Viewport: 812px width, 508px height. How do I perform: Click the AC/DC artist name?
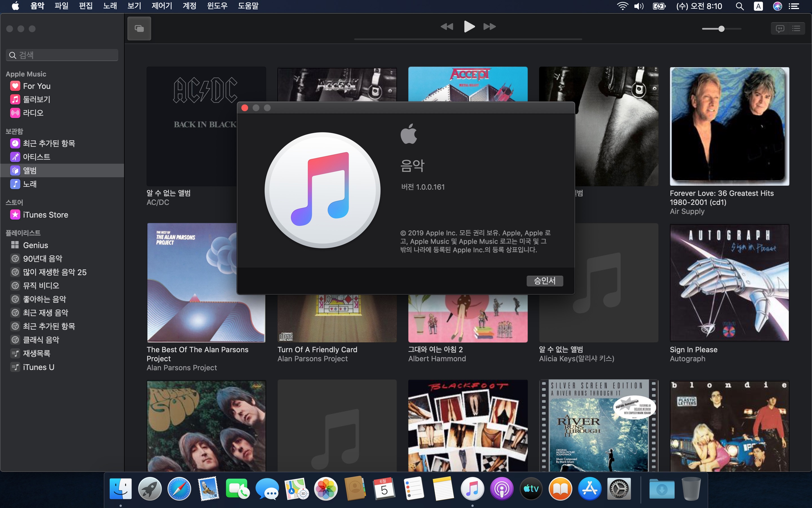(158, 202)
